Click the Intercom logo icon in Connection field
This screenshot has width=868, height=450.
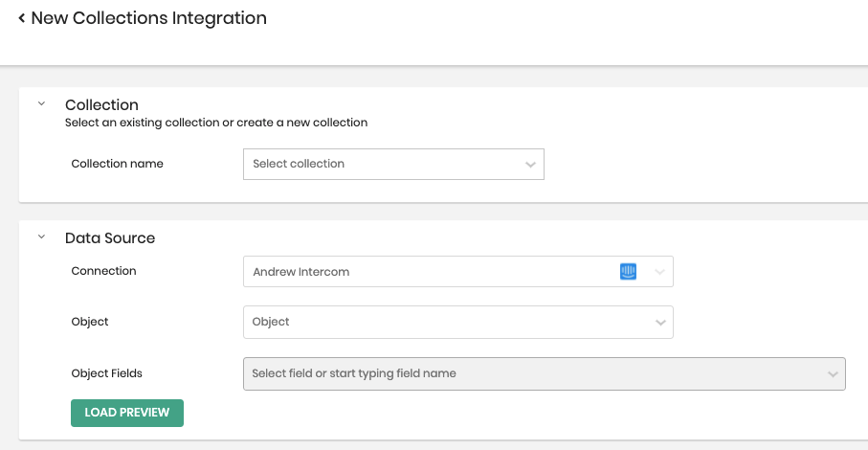(x=628, y=271)
